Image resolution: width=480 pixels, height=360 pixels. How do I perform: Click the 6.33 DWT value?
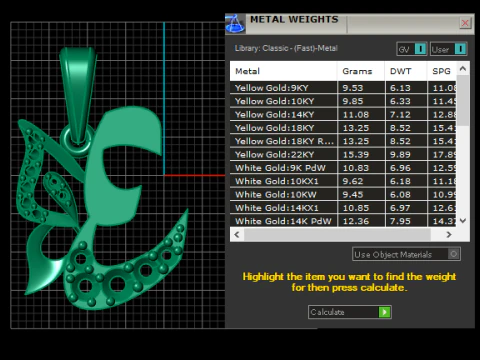(x=400, y=101)
